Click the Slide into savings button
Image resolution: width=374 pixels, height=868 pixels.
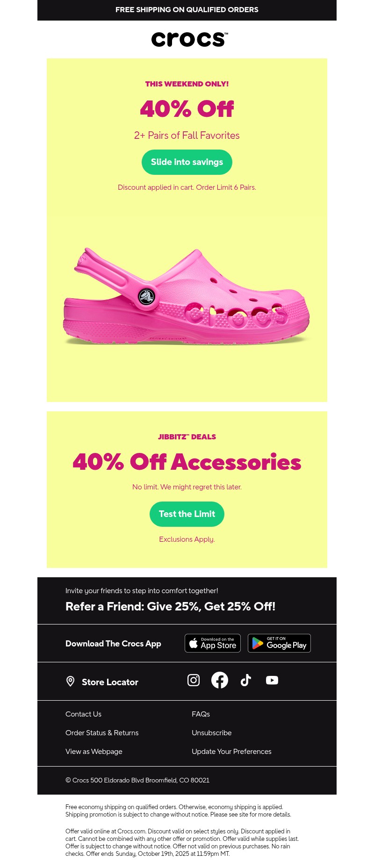187,162
